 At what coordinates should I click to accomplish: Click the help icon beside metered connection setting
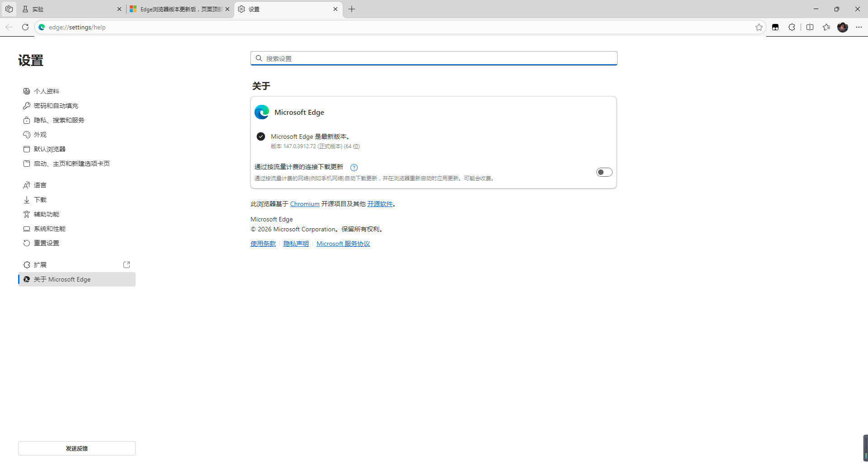(354, 168)
